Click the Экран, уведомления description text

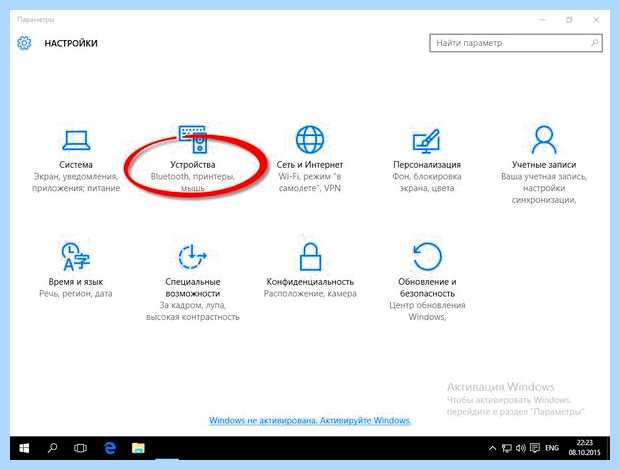point(76,182)
